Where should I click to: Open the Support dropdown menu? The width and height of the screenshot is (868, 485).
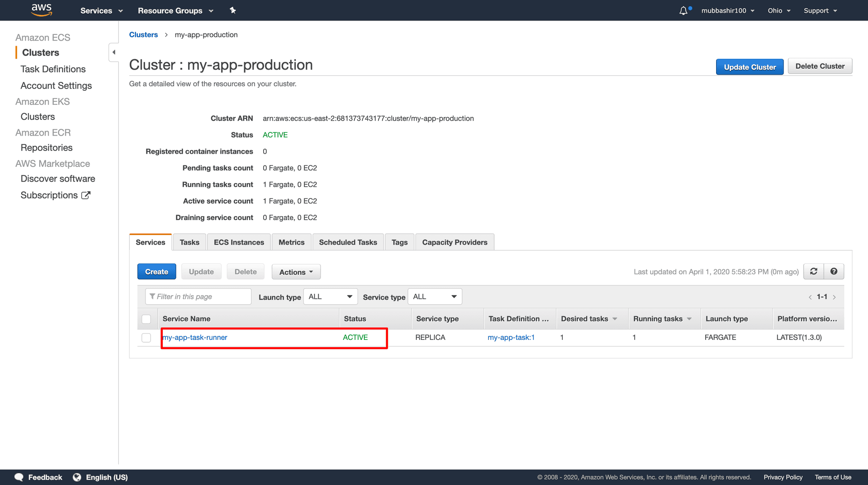(x=821, y=10)
